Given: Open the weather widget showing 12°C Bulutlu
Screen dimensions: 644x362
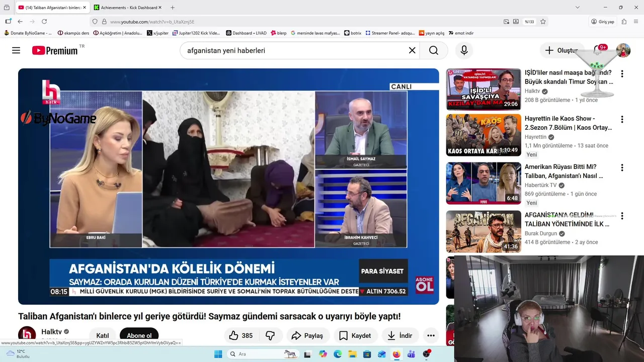Looking at the screenshot, I should pos(18,354).
